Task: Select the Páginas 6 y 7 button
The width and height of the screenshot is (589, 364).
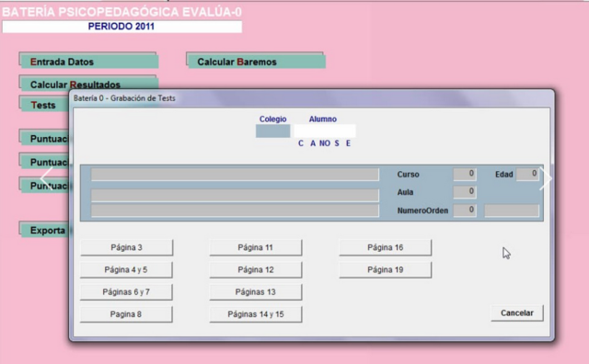Action: 127,292
